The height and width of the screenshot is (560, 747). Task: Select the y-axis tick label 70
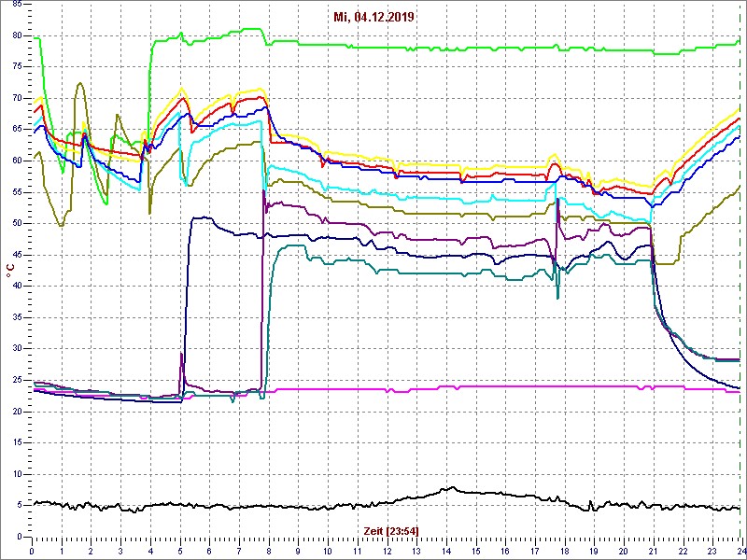coord(17,99)
